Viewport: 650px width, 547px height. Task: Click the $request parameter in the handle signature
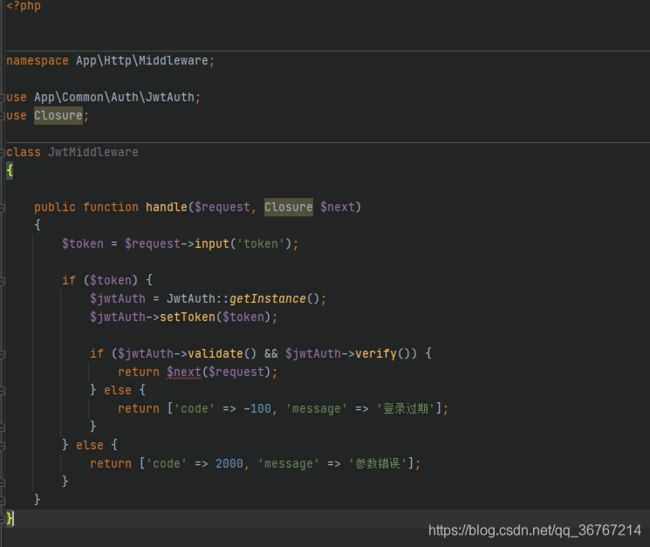222,207
